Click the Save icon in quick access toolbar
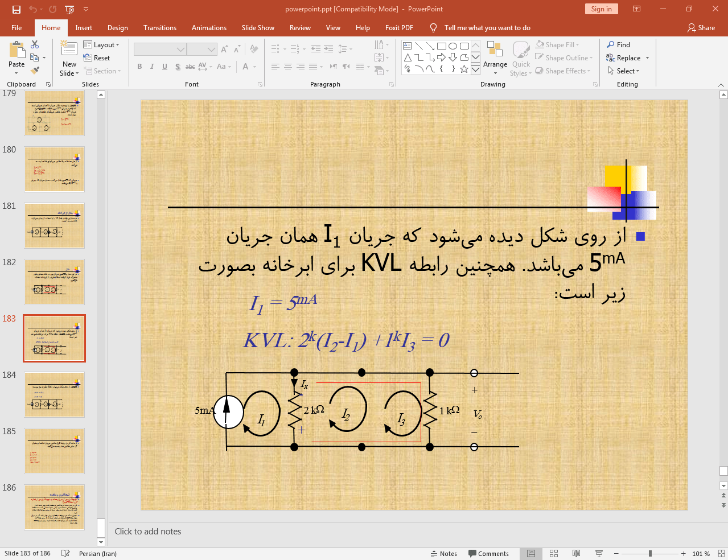The height and width of the screenshot is (560, 728). click(x=16, y=9)
